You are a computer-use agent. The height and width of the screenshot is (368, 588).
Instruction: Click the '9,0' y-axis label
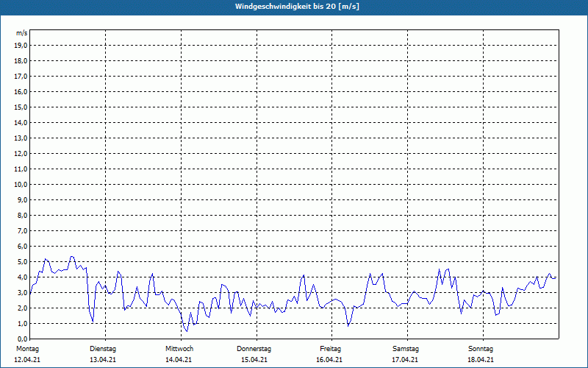tap(22, 199)
